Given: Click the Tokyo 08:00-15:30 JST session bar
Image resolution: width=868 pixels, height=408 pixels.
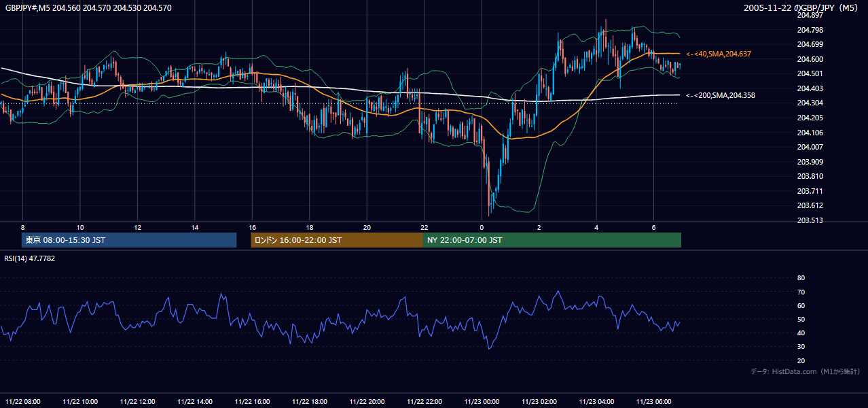Looking at the screenshot, I should [x=129, y=240].
